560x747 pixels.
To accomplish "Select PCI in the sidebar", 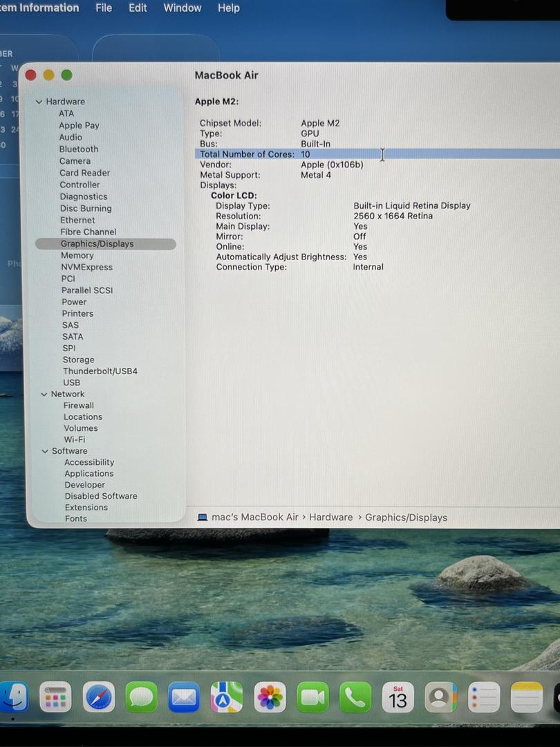I will coord(68,279).
